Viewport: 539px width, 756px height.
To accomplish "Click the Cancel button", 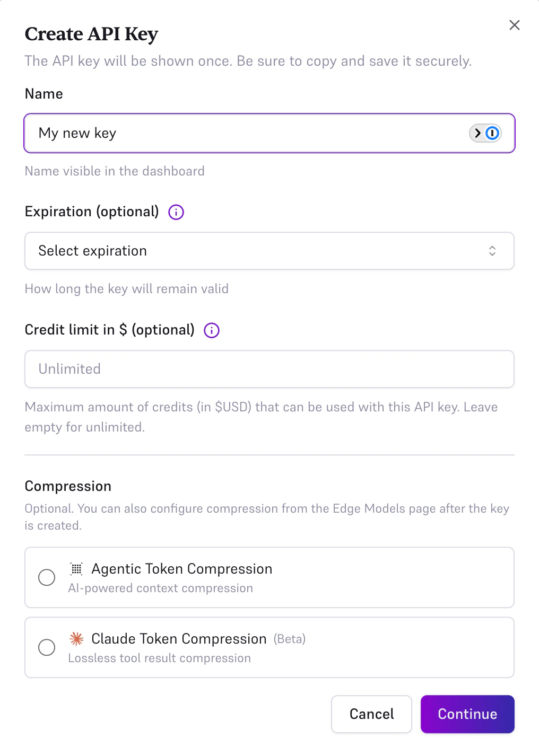I will point(371,714).
